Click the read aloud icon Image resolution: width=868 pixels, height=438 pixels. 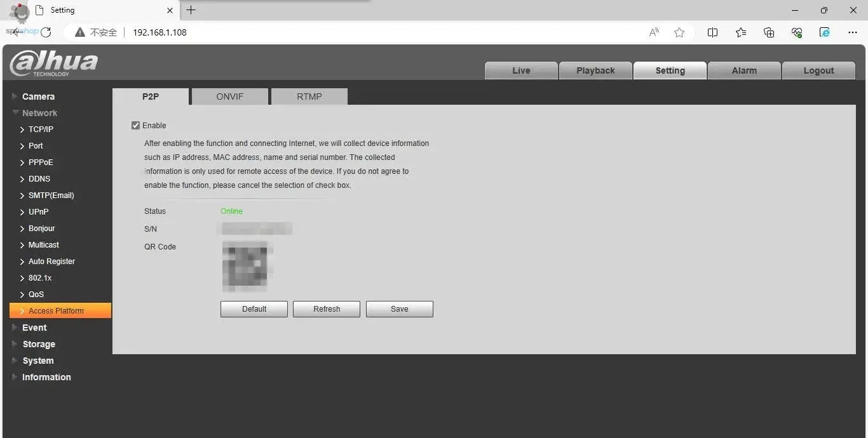[654, 32]
